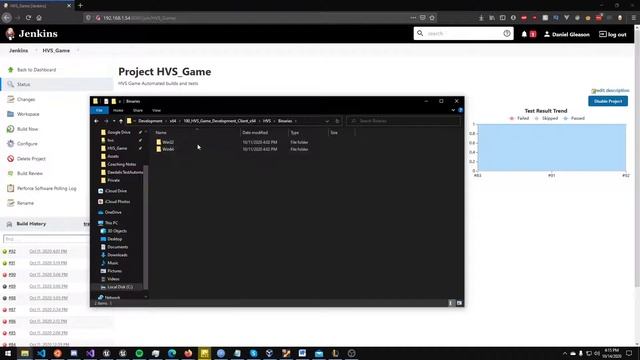Open the Perforce Software Polling Log
This screenshot has height=360, width=640.
pos(47,188)
